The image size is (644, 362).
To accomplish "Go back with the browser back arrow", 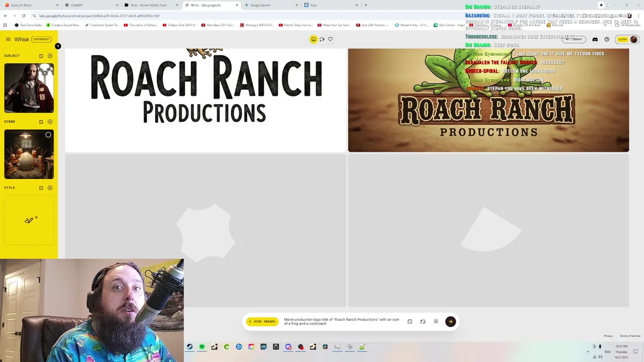I will coord(6,16).
